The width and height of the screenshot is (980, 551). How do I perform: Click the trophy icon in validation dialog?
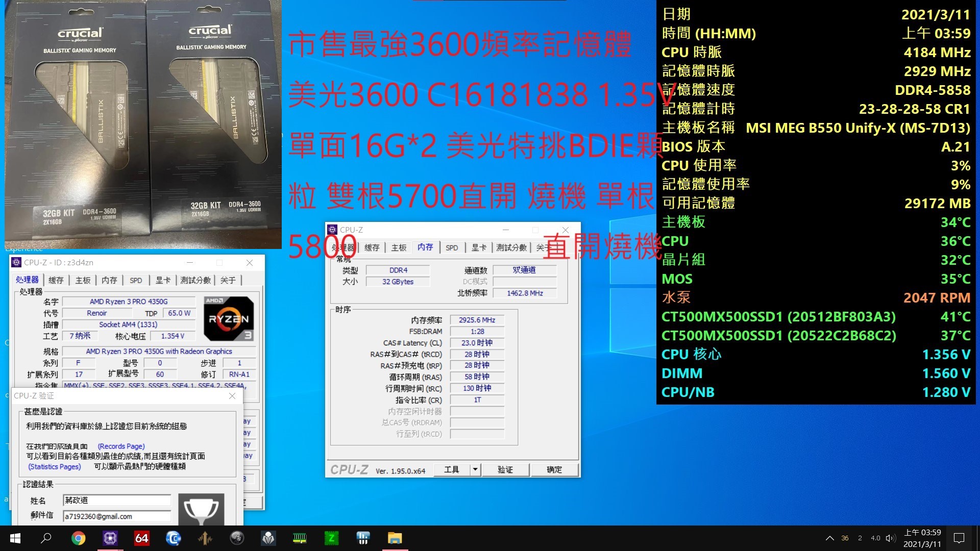201,510
